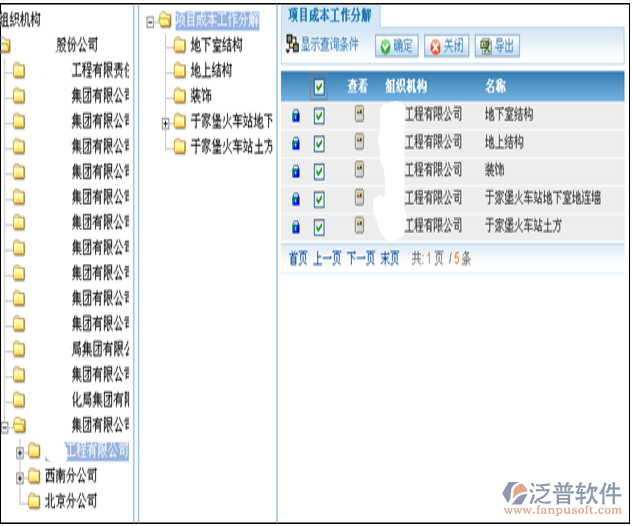Open view icon for 于家堡火车站地下室地连墙 row
The width and height of the screenshot is (632, 526).
pos(359,197)
